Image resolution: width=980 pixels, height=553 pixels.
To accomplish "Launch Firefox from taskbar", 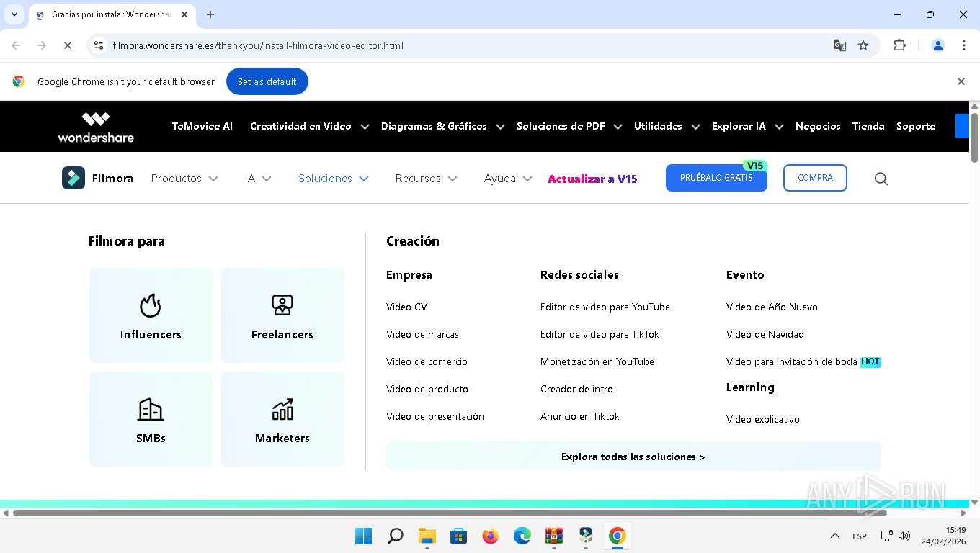I will 491,536.
